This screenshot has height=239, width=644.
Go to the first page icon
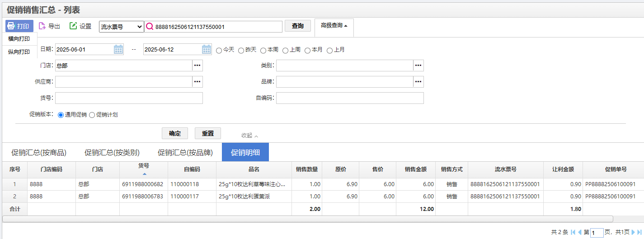[573, 232]
